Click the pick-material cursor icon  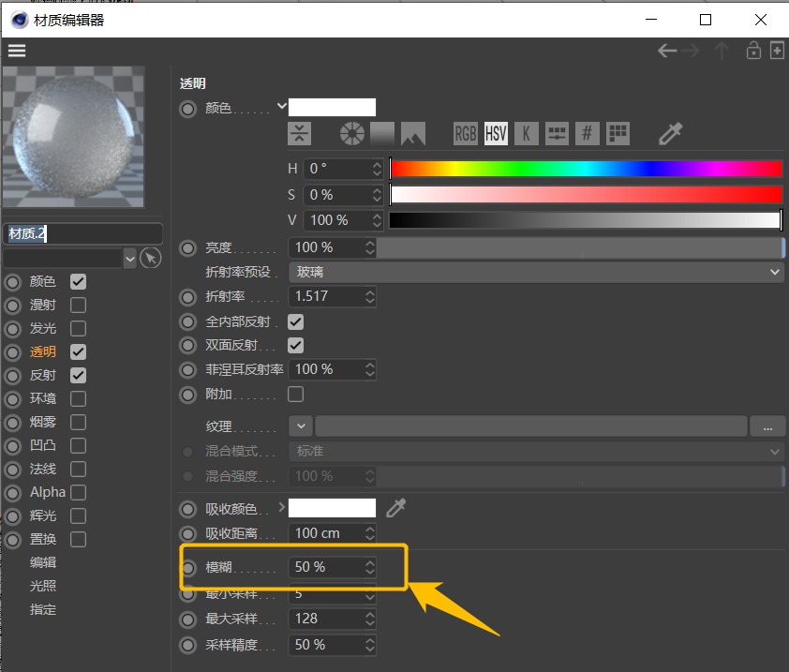[x=151, y=259]
